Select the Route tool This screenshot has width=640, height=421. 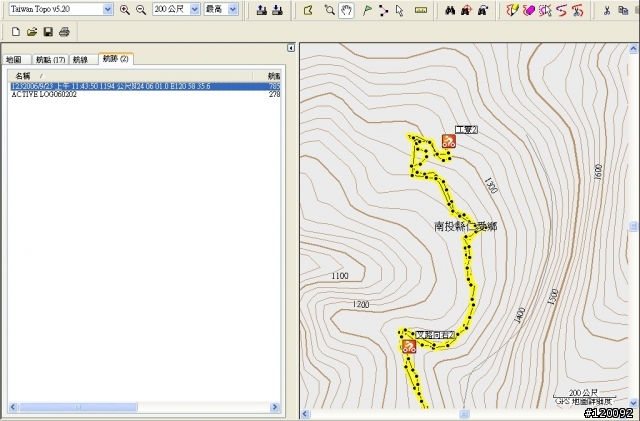pyautogui.click(x=383, y=10)
